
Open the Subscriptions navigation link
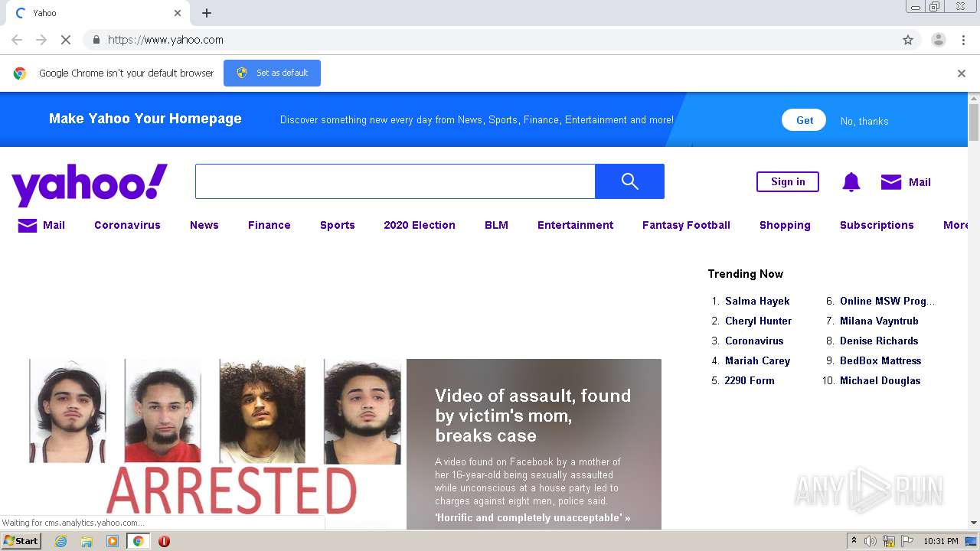click(877, 225)
